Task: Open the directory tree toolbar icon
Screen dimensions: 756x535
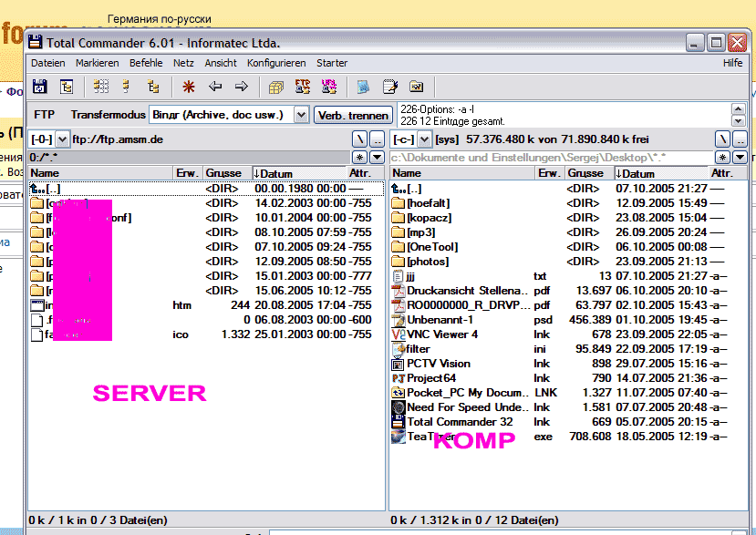Action: pyautogui.click(x=67, y=87)
